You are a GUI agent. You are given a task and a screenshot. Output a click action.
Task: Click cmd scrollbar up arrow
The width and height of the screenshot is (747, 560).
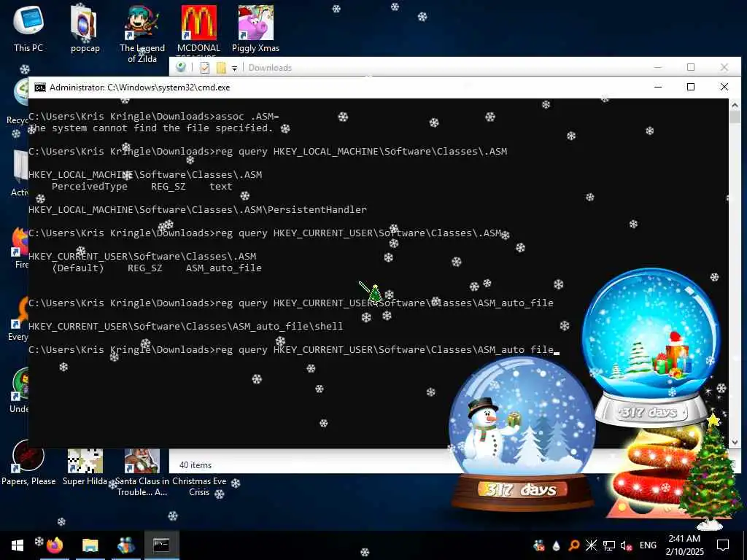(735, 104)
